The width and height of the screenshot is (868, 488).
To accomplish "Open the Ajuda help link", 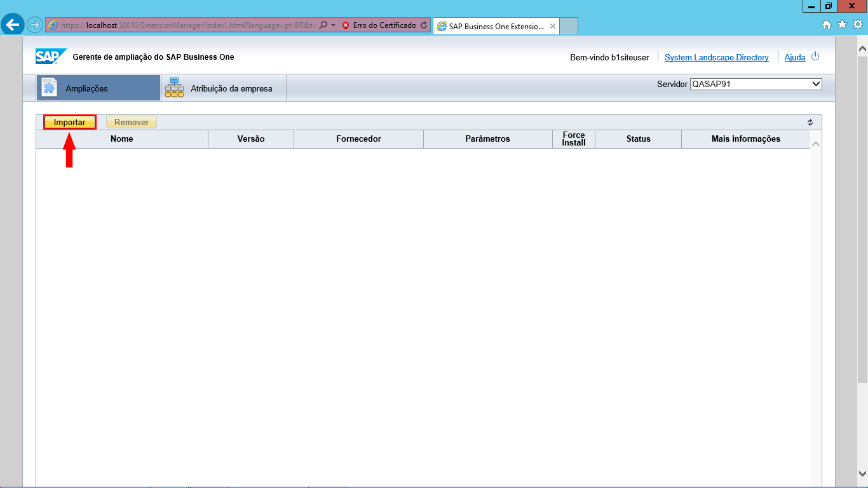I will point(795,57).
